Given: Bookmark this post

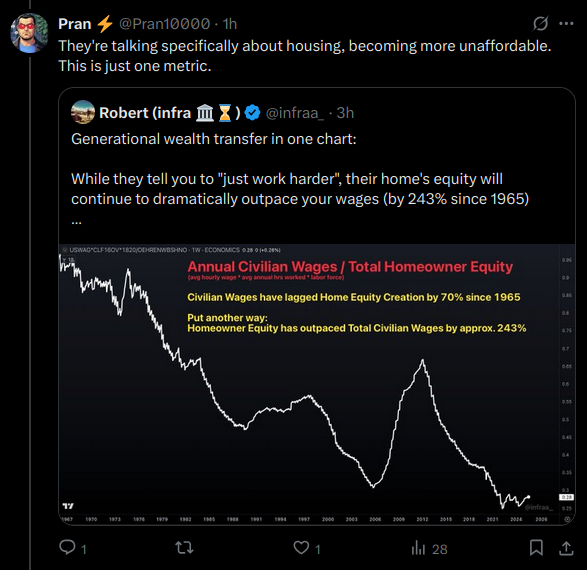Looking at the screenshot, I should [x=536, y=548].
